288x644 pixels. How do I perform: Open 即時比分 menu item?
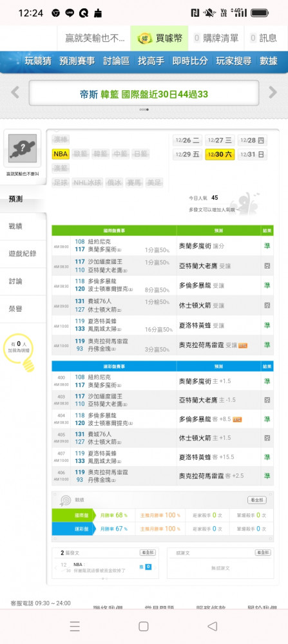pyautogui.click(x=190, y=61)
